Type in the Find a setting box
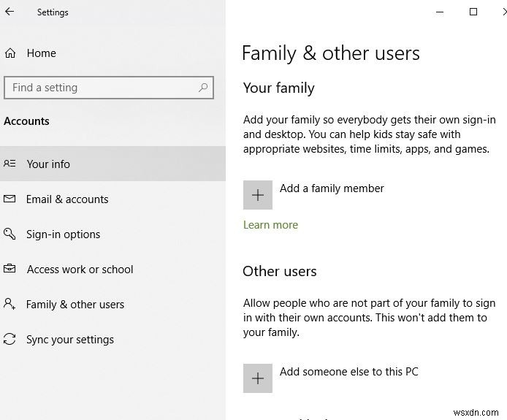The height and width of the screenshot is (420, 507). [x=102, y=88]
